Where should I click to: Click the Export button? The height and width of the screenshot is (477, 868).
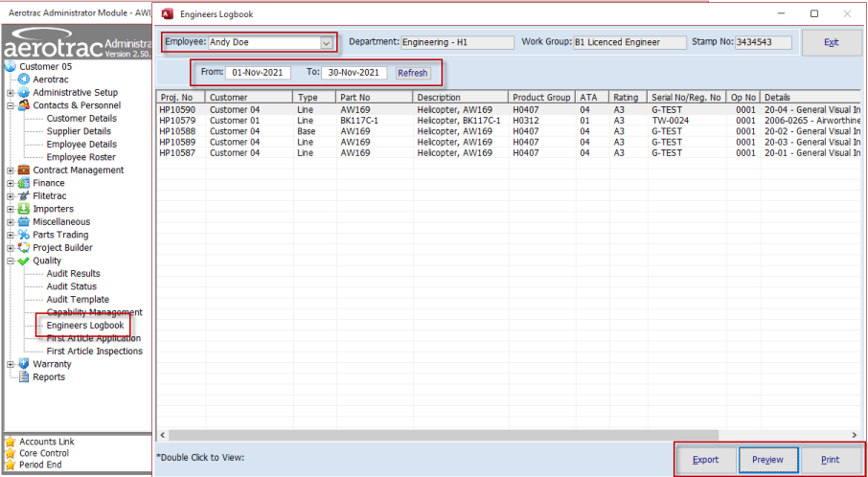[x=705, y=460]
